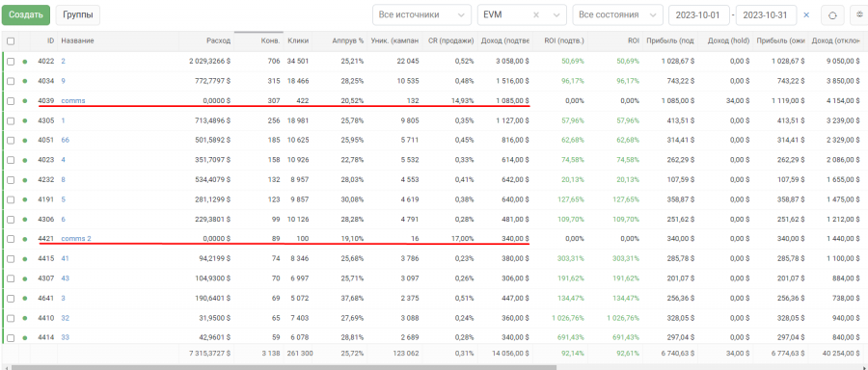Click green status dot for campaign 4421
The image size is (868, 370).
[x=24, y=239]
